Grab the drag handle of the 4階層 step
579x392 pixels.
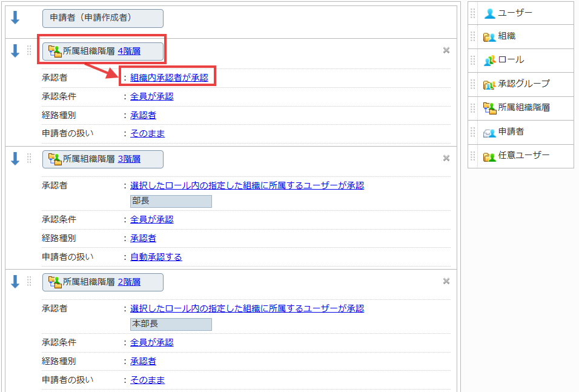click(29, 50)
